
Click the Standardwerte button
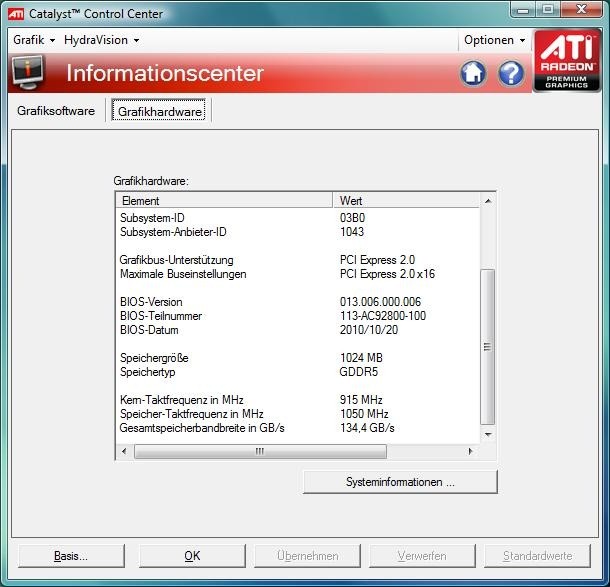(x=537, y=556)
